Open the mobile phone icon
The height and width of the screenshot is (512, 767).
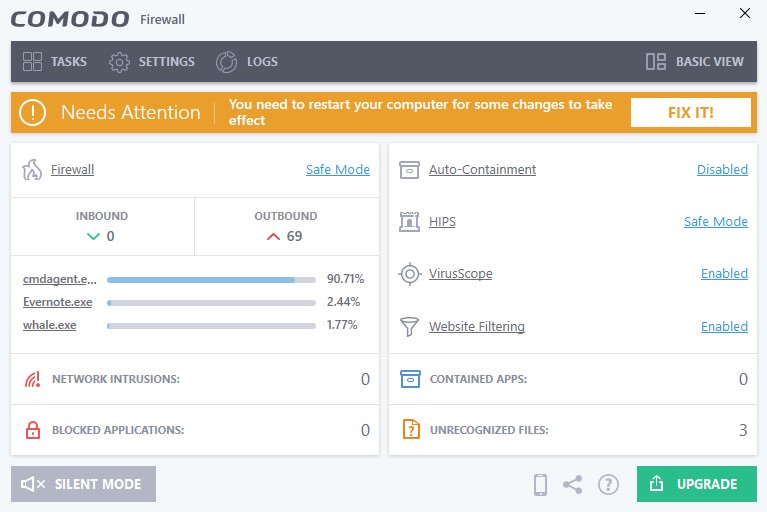541,485
